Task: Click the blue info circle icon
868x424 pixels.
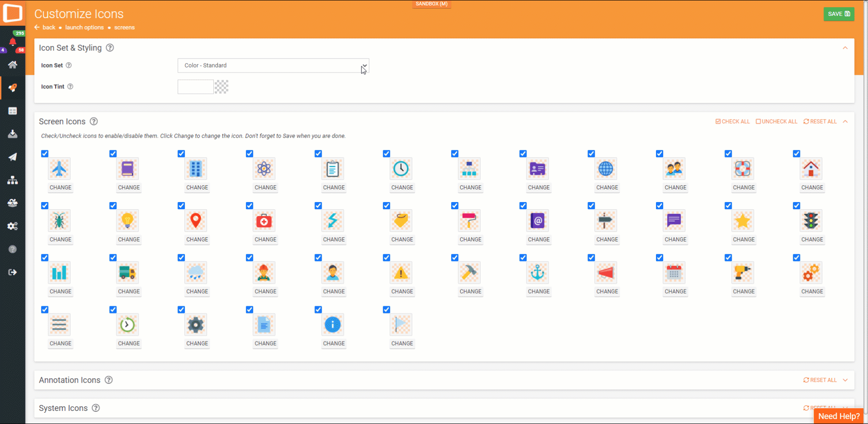Action: tap(333, 325)
